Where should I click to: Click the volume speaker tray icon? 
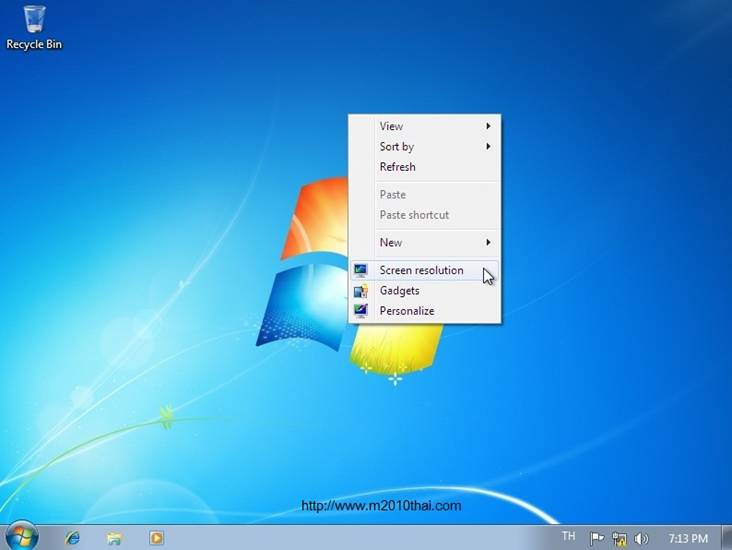(641, 539)
